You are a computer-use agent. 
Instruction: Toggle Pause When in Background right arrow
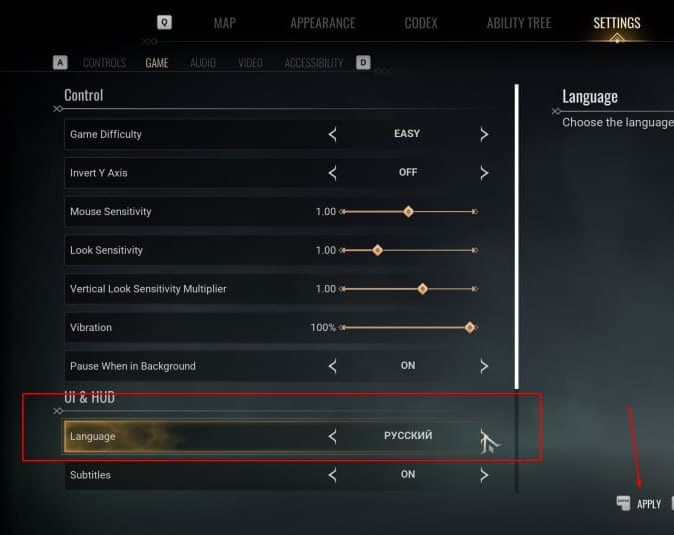(484, 366)
